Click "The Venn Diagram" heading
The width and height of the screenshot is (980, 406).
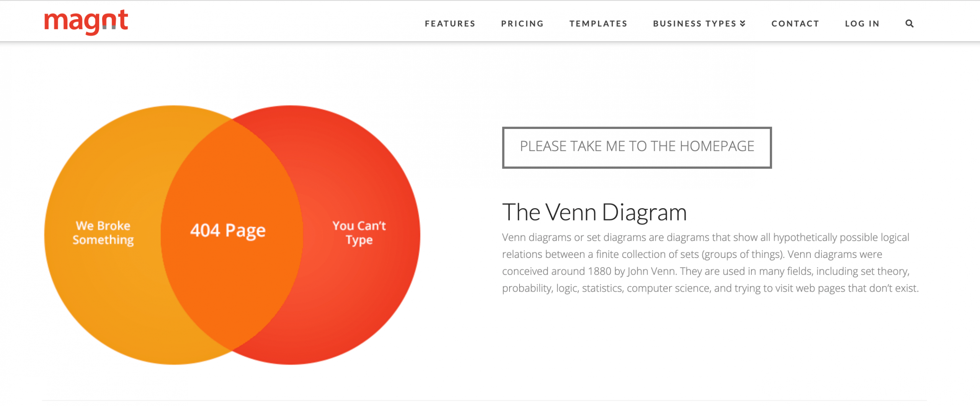tap(595, 212)
